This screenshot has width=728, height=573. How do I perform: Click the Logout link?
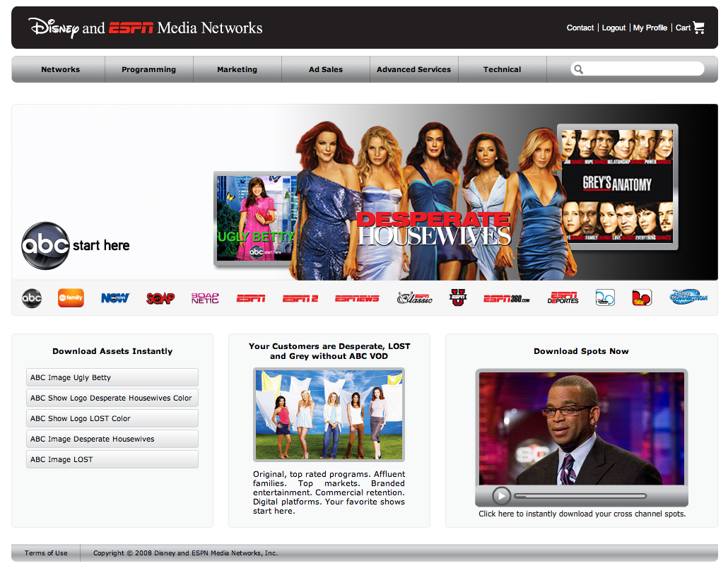pos(613,28)
